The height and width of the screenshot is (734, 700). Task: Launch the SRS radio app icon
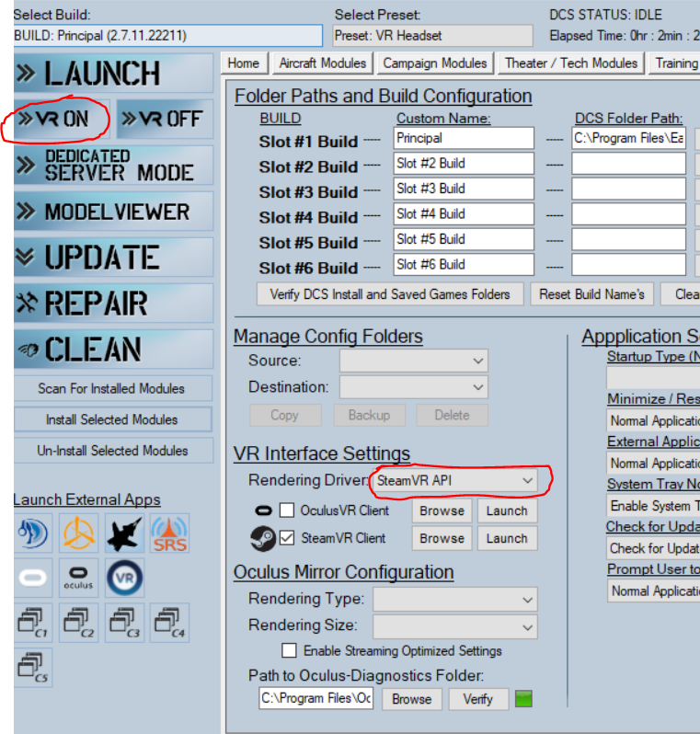coord(169,533)
